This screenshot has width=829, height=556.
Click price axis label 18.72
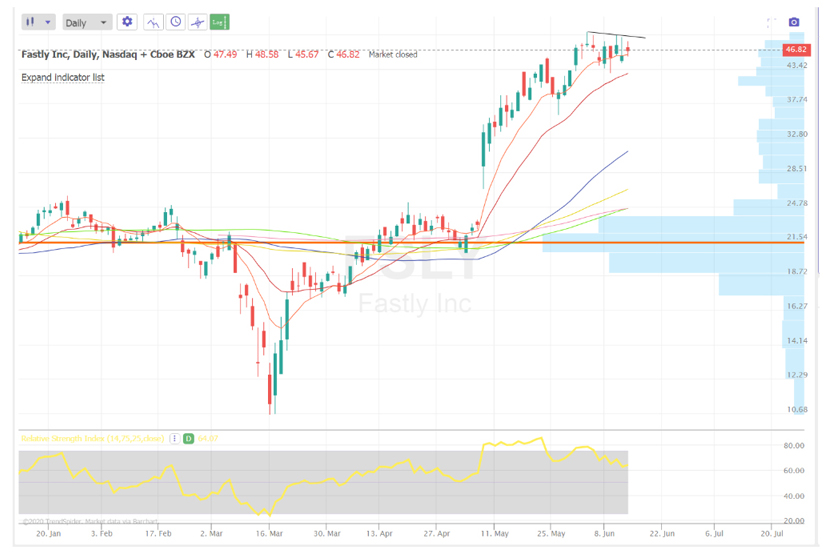(x=797, y=271)
